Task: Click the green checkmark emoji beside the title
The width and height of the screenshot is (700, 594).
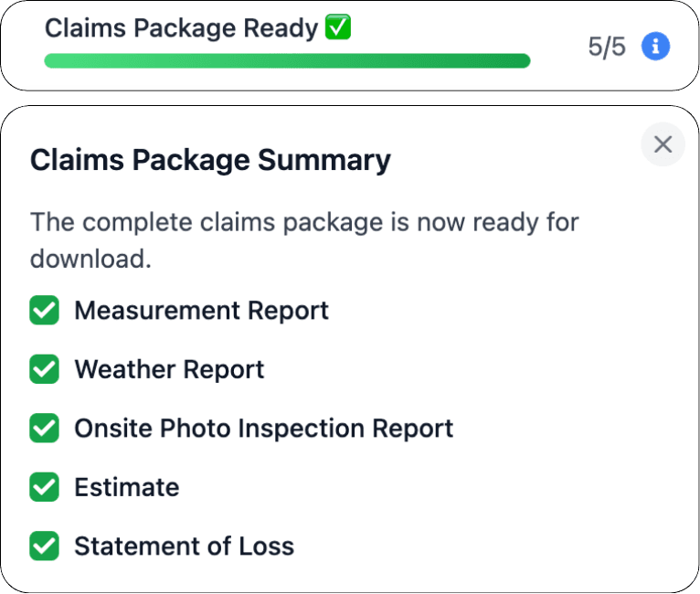Action: [338, 28]
